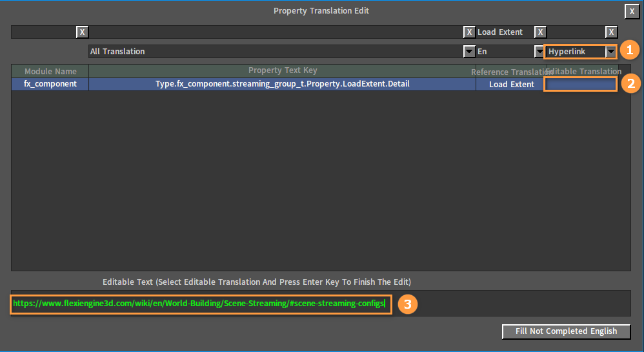644x352 pixels.
Task: Focus the Module Name filter field
Action: (43, 32)
